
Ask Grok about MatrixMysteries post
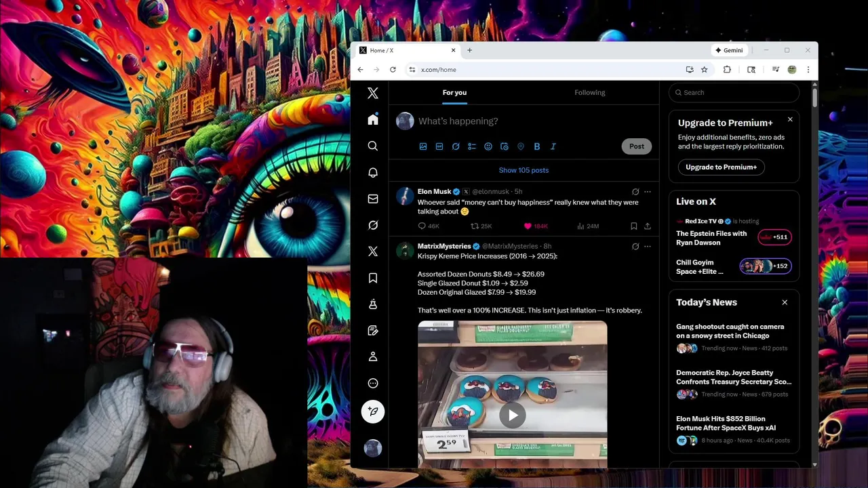click(635, 247)
